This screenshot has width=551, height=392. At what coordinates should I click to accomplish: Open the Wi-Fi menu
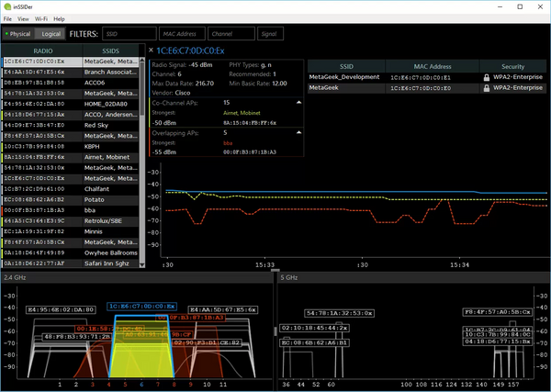[x=41, y=19]
